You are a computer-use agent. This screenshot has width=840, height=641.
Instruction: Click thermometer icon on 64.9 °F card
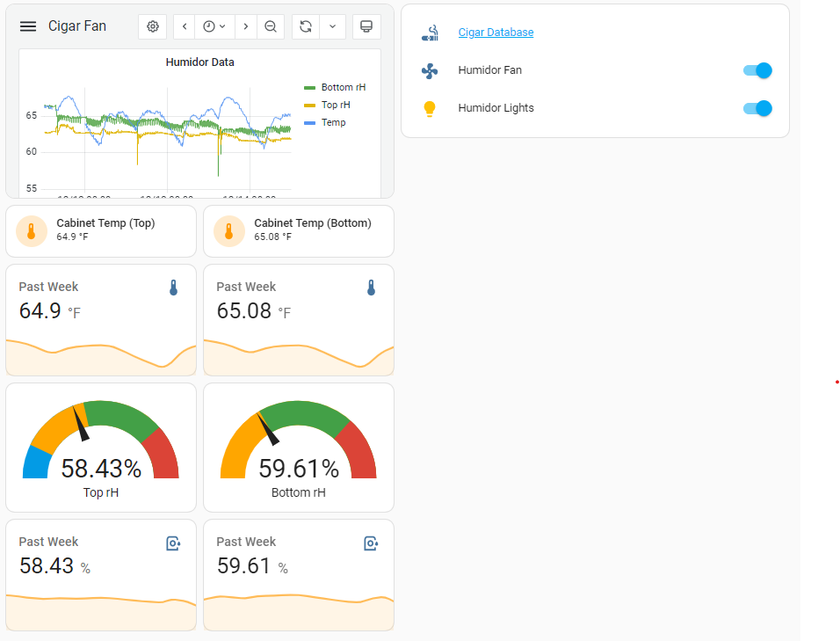[174, 288]
